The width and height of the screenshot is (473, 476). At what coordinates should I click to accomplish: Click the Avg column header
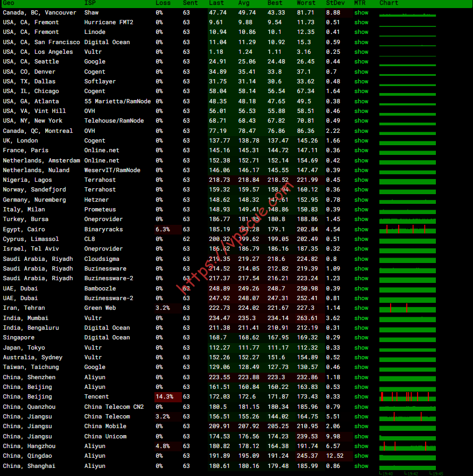[244, 3]
